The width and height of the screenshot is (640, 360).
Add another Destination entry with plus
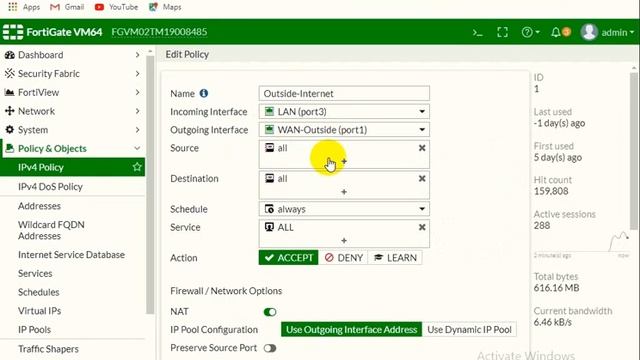pos(344,192)
